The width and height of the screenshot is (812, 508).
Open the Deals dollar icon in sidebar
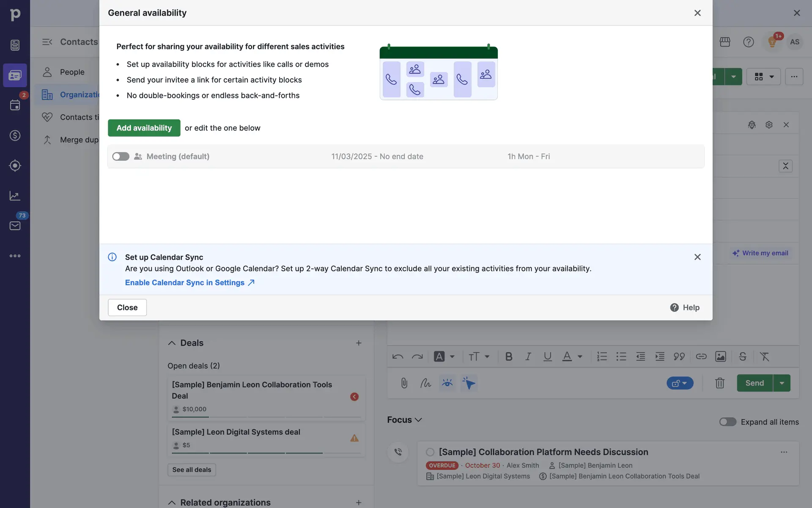coord(15,135)
